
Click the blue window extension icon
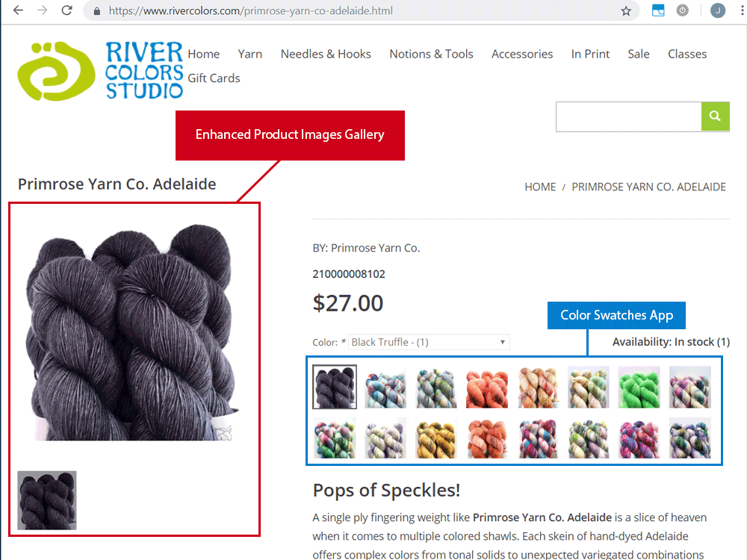[658, 10]
